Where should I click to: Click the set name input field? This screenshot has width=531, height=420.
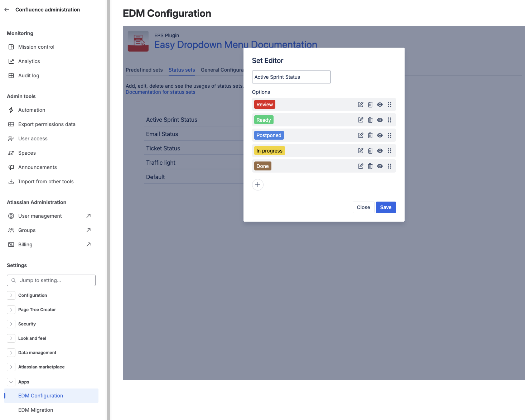click(291, 77)
